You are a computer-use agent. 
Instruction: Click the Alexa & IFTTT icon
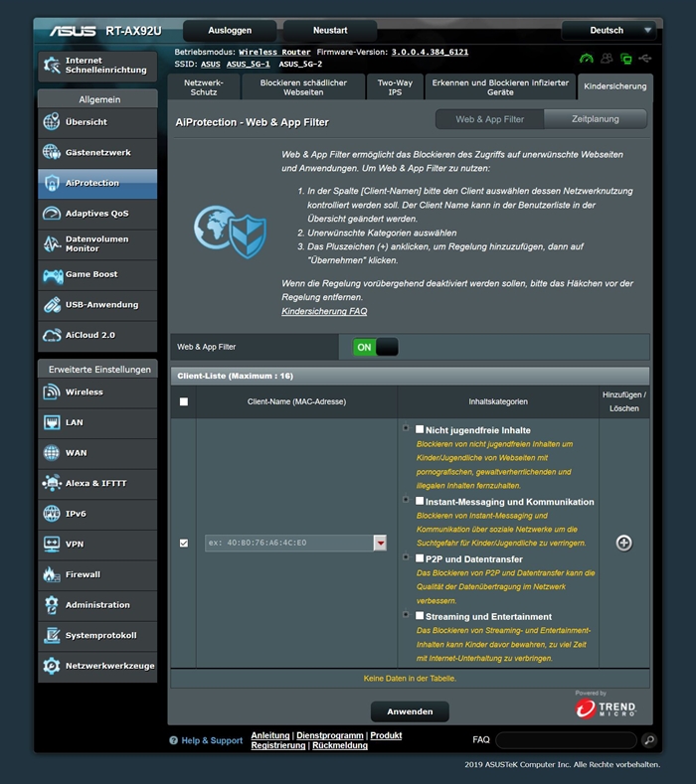pos(52,483)
